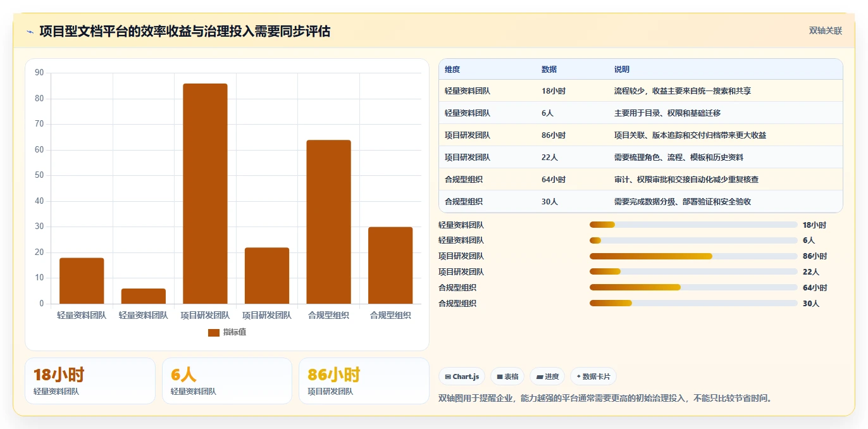Click the 64小时 cell in the table
Image resolution: width=868 pixels, height=429 pixels.
tap(554, 180)
